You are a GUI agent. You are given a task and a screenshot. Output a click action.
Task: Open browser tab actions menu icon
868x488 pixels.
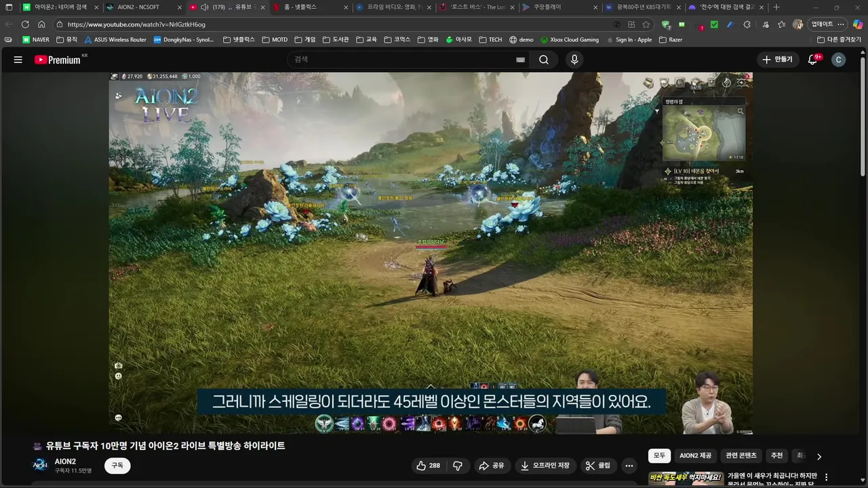[x=9, y=7]
